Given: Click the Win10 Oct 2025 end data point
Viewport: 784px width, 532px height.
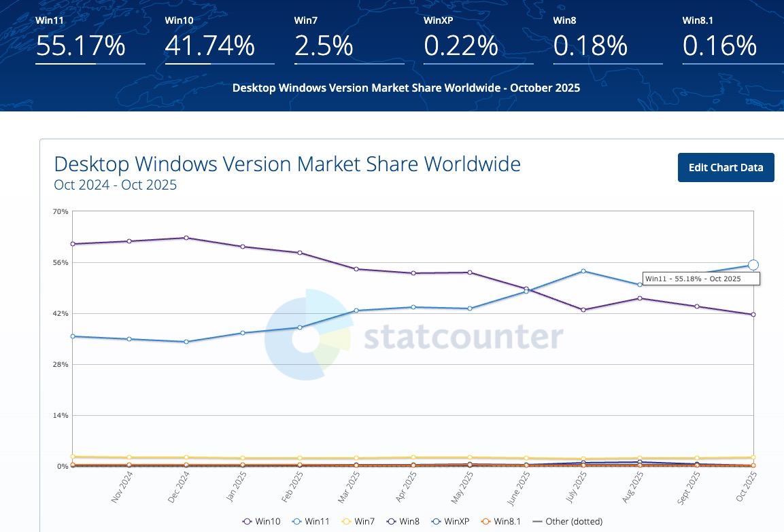Looking at the screenshot, I should [x=753, y=315].
